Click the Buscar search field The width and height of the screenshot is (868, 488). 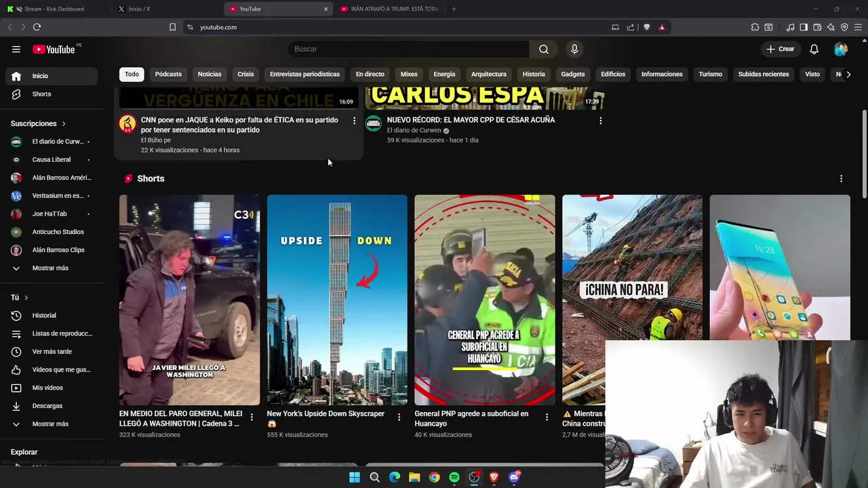[409, 49]
